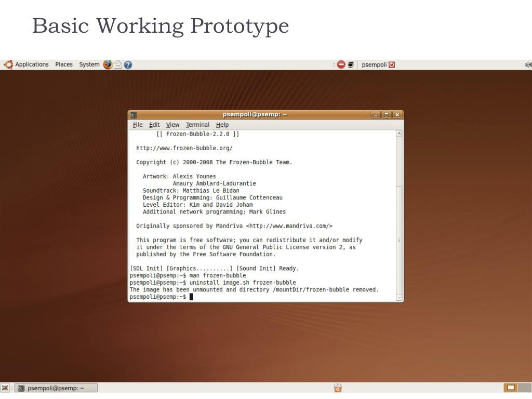Click the volume speaker icon
Viewport: 532px width, 399px height.
tap(528, 64)
